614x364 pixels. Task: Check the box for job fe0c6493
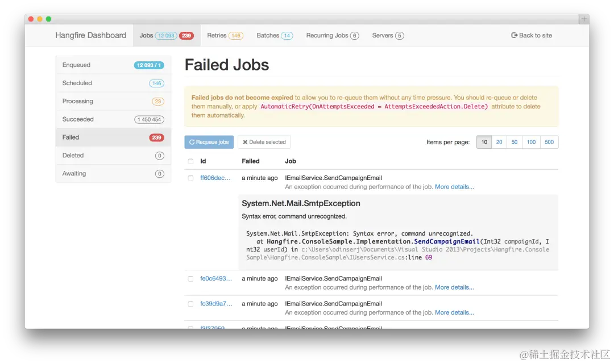click(190, 279)
